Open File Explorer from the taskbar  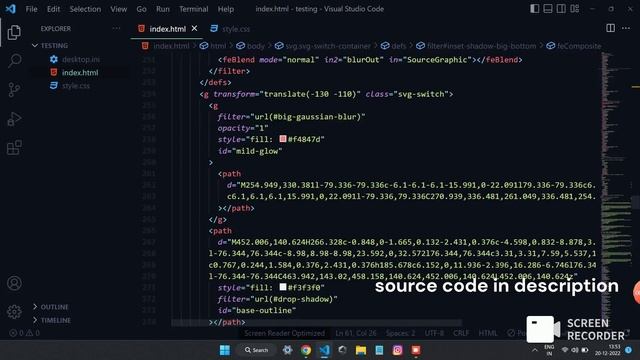361,350
